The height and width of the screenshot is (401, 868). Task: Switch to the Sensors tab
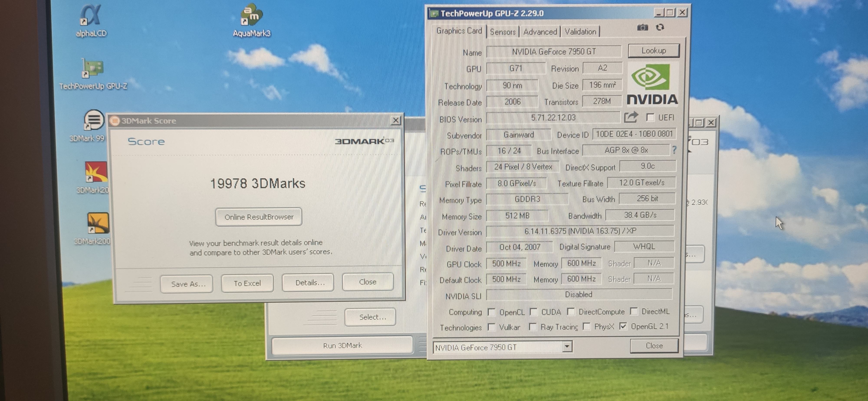click(503, 32)
